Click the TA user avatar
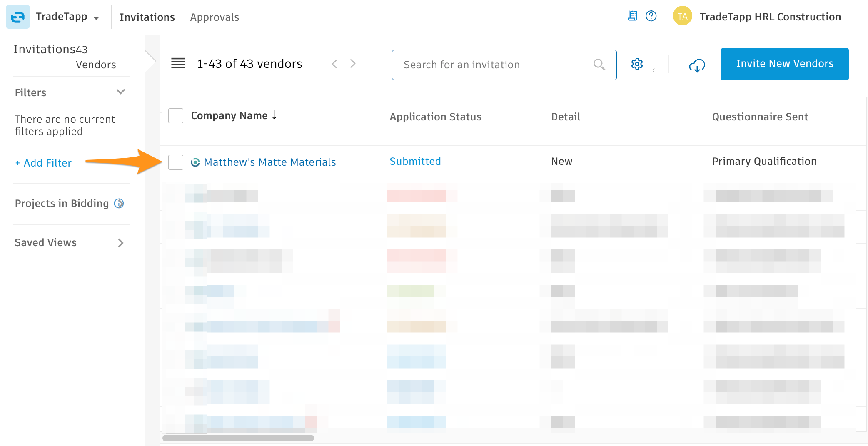This screenshot has width=868, height=446. coord(682,16)
